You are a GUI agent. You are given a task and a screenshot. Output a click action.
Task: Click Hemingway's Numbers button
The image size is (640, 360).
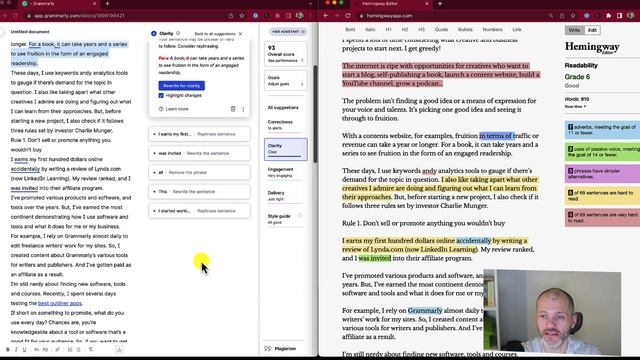493,29
